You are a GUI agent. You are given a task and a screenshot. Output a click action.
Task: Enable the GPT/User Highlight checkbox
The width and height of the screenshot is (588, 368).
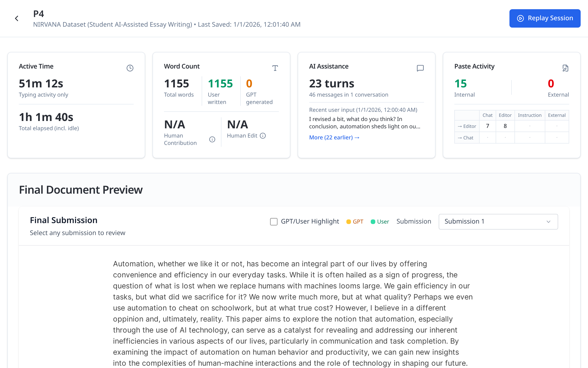(274, 221)
